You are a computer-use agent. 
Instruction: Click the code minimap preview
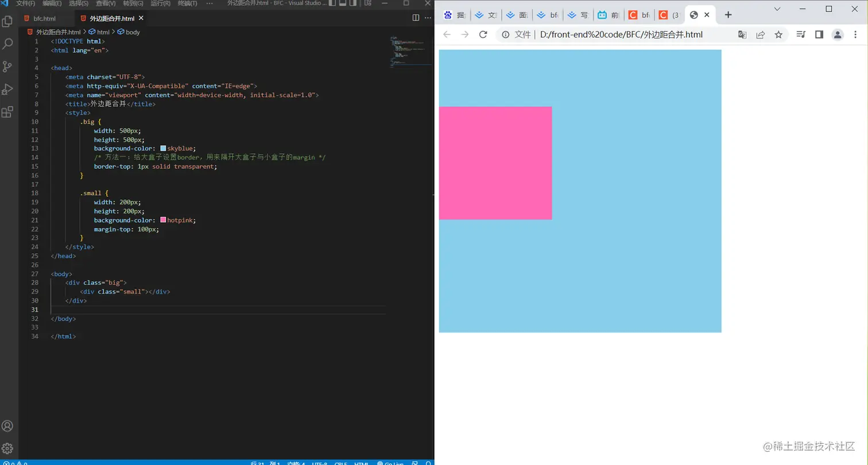pos(410,52)
